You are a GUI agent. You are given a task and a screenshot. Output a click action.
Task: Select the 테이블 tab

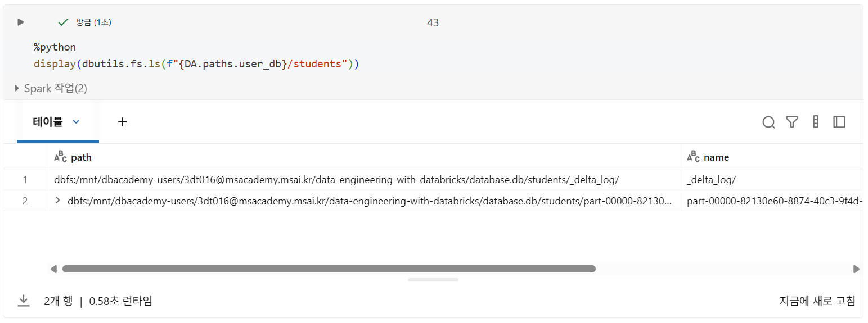48,122
